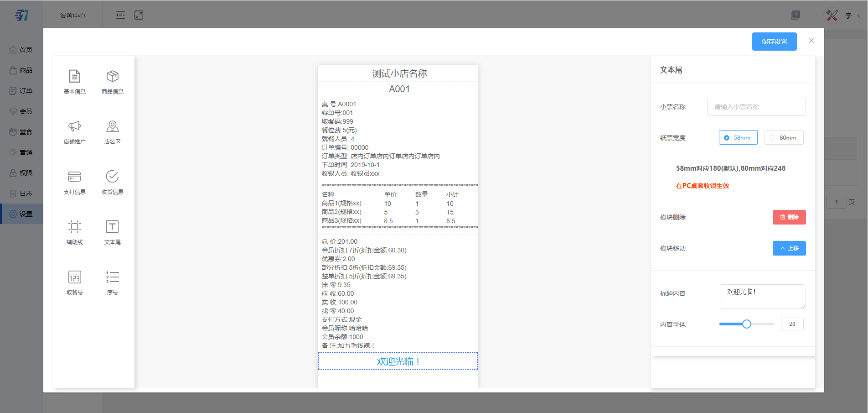The height and width of the screenshot is (413, 868).
Task: Click the 上移 move-up button
Action: pos(789,248)
